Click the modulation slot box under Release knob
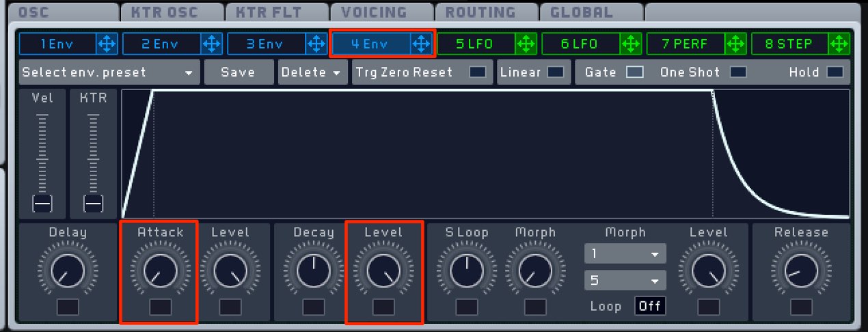 pyautogui.click(x=801, y=307)
